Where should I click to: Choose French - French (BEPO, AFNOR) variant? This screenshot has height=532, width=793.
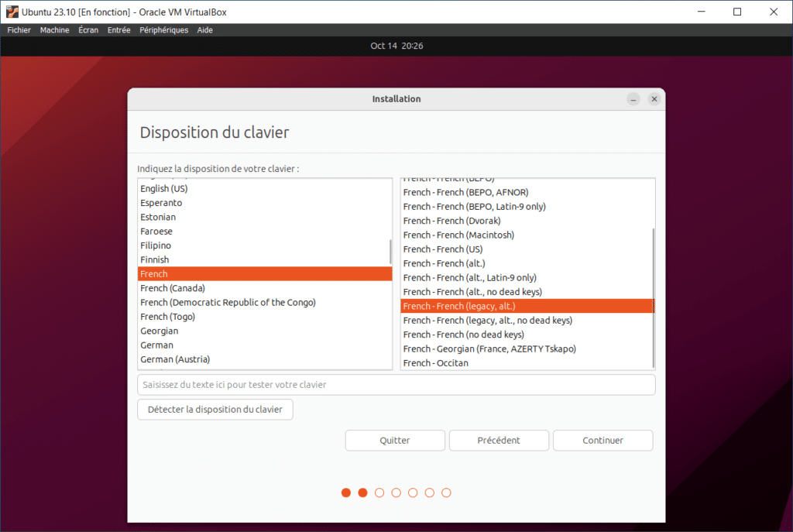pyautogui.click(x=527, y=192)
